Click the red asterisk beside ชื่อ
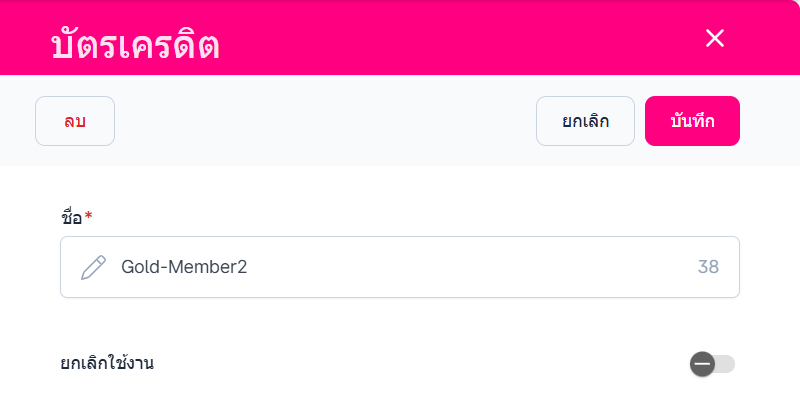Screen dimensions: 800x408 coord(88,215)
